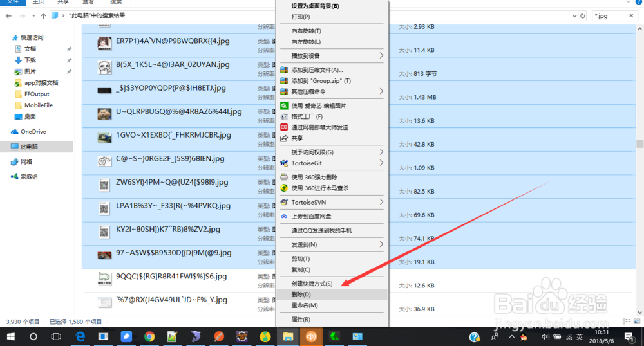Click the Baidu Netdisk upload icon
The width and height of the screenshot is (644, 346).
pos(284,216)
